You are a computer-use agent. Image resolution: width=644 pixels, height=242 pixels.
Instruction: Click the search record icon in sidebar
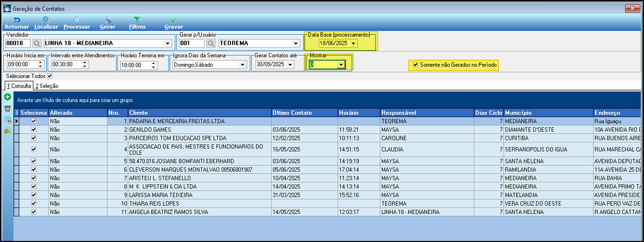7,131
